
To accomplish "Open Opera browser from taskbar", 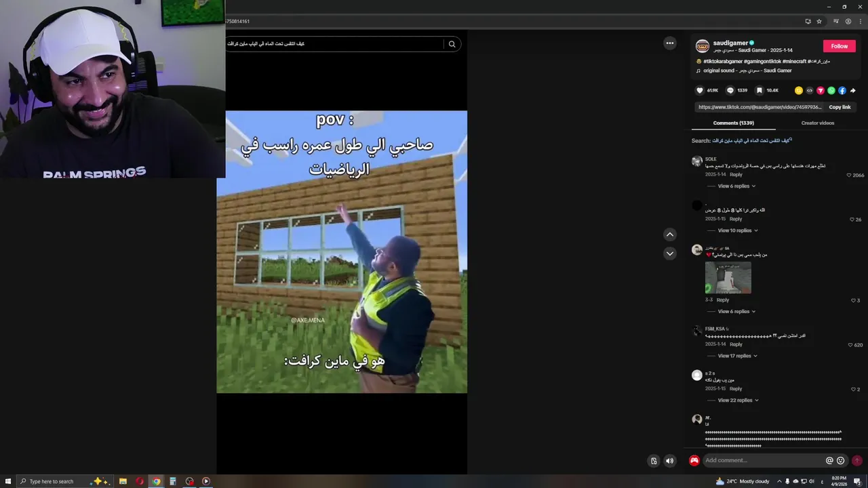I will coord(140,481).
